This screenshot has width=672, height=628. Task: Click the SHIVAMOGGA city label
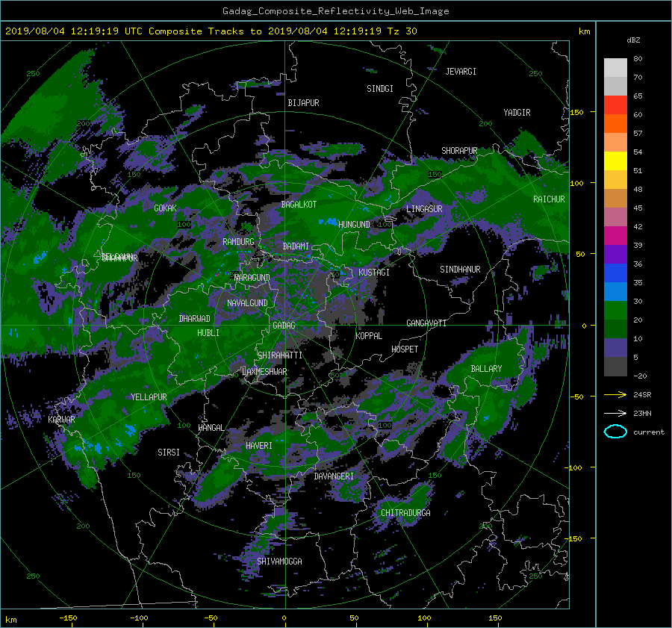(x=279, y=562)
